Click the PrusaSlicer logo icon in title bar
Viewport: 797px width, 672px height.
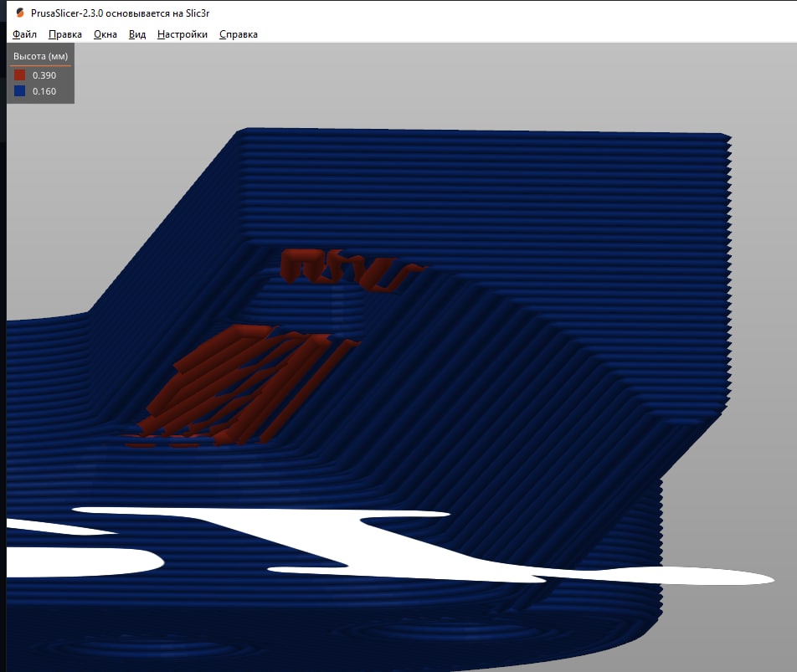(20, 13)
